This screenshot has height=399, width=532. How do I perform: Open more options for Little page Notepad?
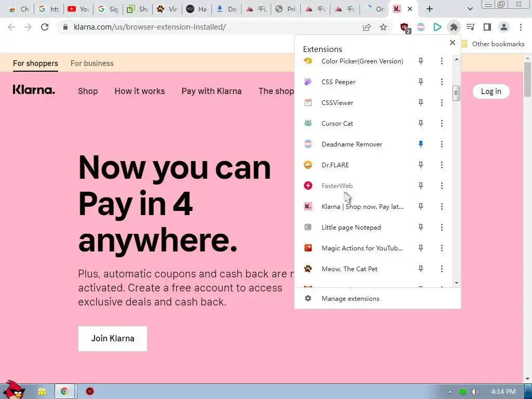[x=442, y=228]
